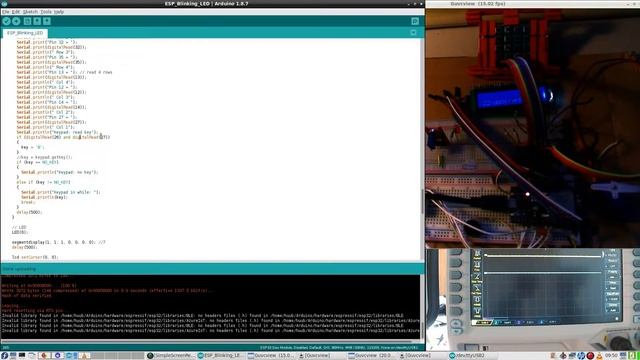Viewport: 640px width, 360px height.
Task: Open the Serial Monitor magnifier icon
Action: [x=415, y=21]
